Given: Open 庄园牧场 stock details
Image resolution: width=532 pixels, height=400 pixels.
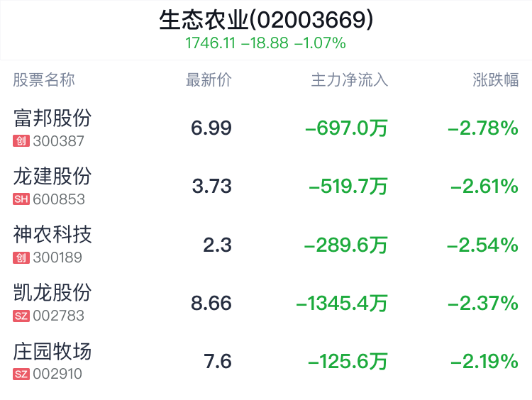Looking at the screenshot, I should pos(52,351).
